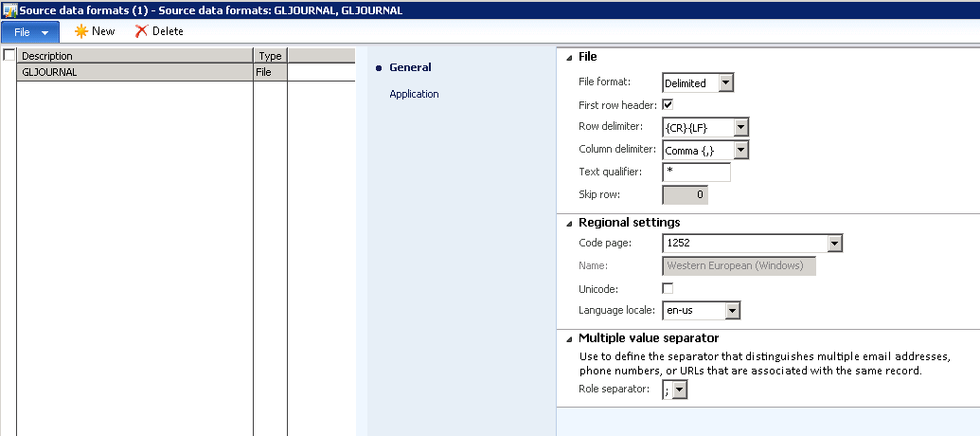Collapse the Regional settings section
The image size is (980, 436).
(x=570, y=223)
